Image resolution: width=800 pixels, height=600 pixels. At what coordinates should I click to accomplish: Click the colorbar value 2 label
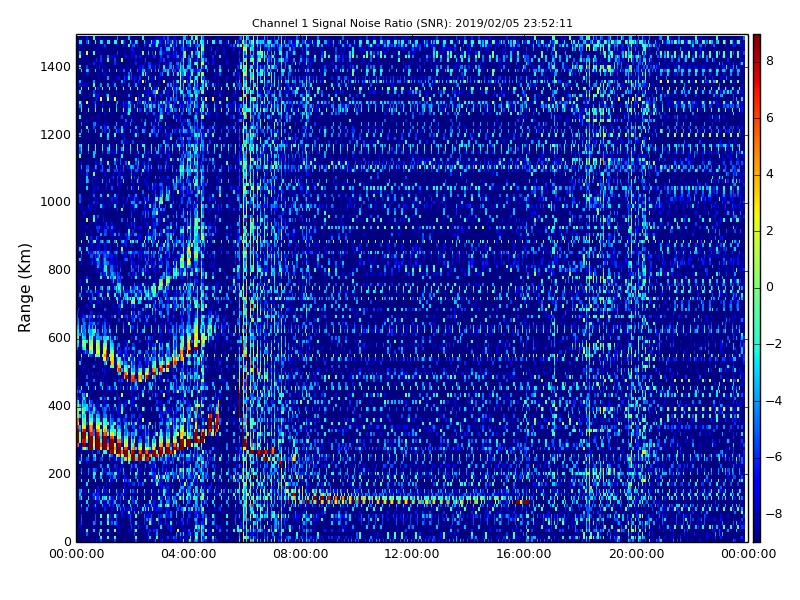[x=770, y=231]
